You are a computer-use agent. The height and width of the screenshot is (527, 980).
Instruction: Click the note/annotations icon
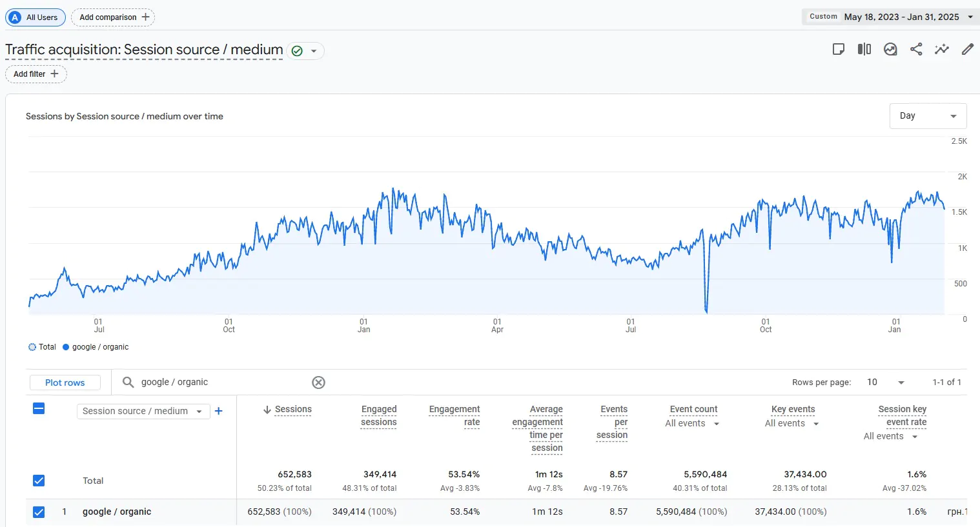(x=839, y=49)
